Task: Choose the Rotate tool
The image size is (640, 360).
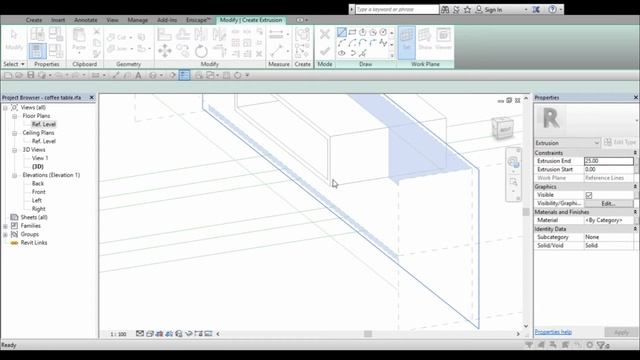Action: (x=201, y=51)
